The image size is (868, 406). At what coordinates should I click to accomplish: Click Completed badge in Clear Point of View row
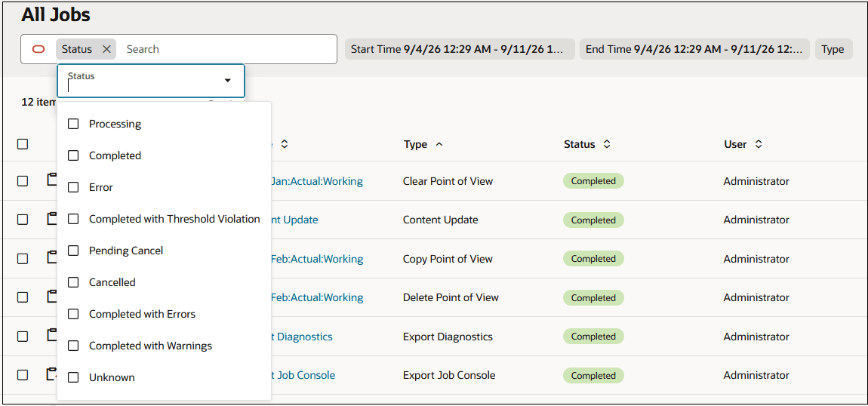click(x=593, y=181)
